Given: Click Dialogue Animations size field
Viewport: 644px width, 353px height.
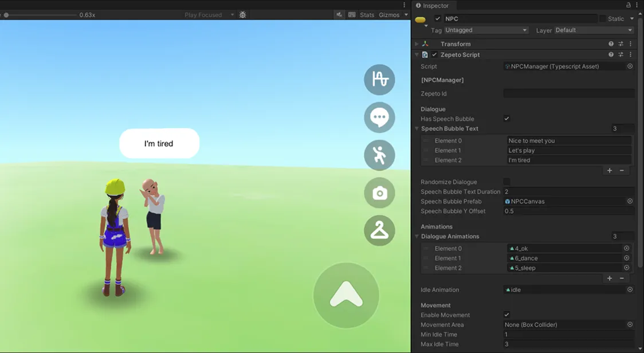Looking at the screenshot, I should 623,236.
